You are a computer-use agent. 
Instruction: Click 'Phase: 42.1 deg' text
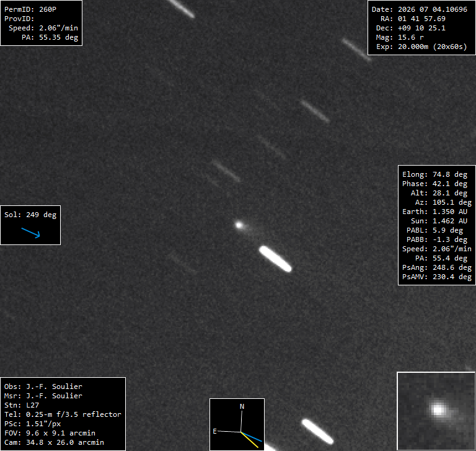[434, 184]
